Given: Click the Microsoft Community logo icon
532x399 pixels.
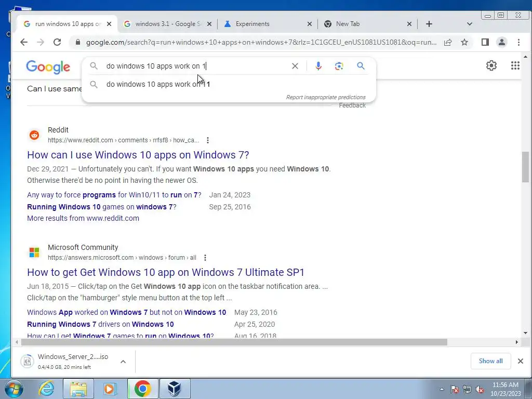Looking at the screenshot, I should [34, 252].
